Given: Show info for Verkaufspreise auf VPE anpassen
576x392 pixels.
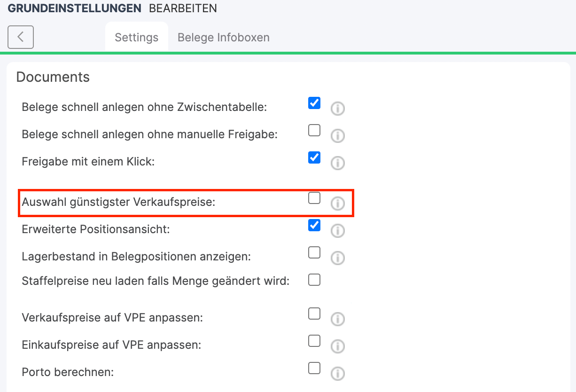Looking at the screenshot, I should tap(337, 319).
